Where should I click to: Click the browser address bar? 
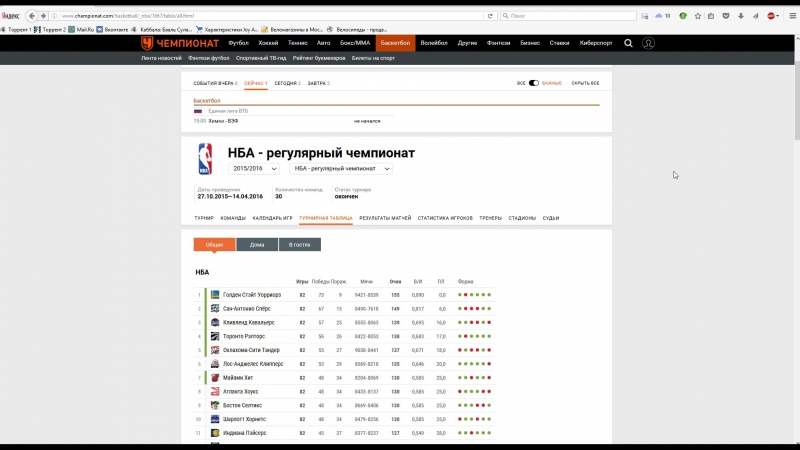[x=270, y=16]
